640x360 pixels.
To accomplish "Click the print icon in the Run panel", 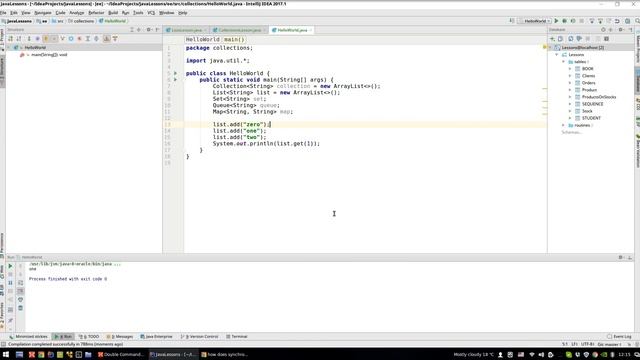I will 20,300.
